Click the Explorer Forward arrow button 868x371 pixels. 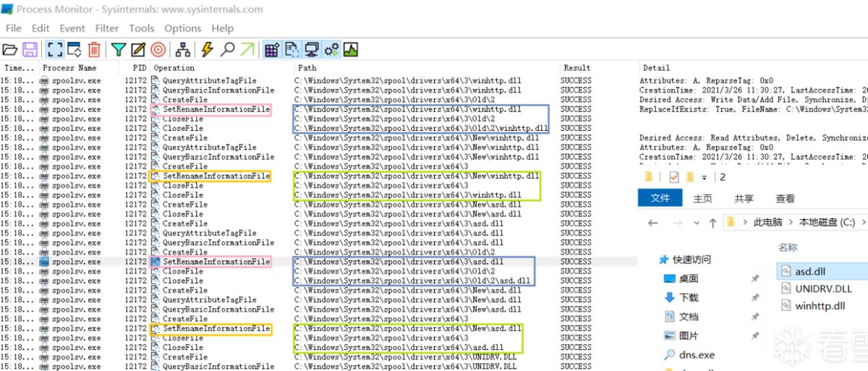(678, 222)
